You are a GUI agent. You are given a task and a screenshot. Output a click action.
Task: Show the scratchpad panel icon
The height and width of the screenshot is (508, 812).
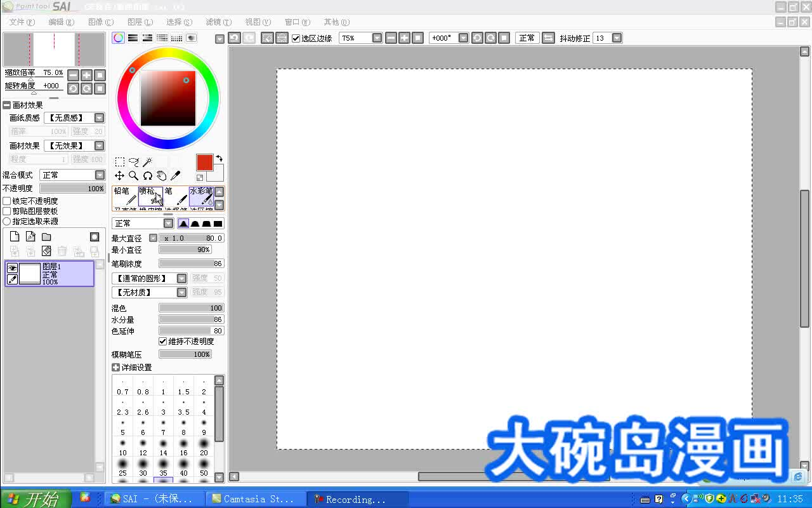[x=191, y=38]
